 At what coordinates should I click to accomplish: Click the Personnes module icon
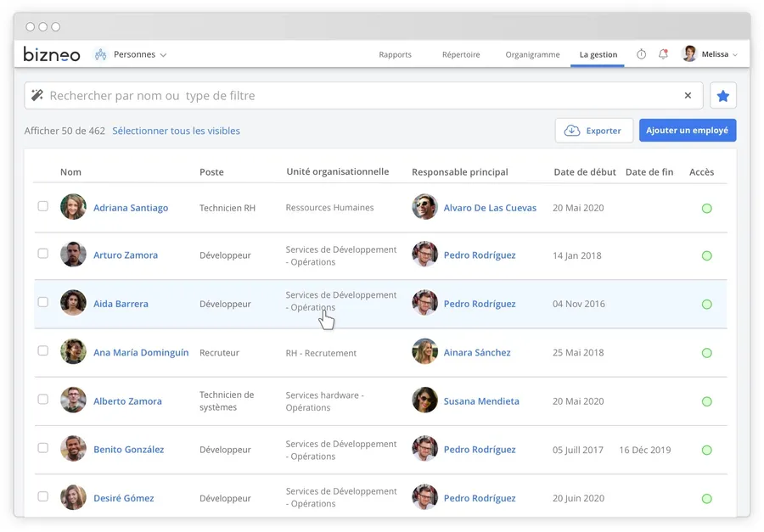click(x=100, y=54)
